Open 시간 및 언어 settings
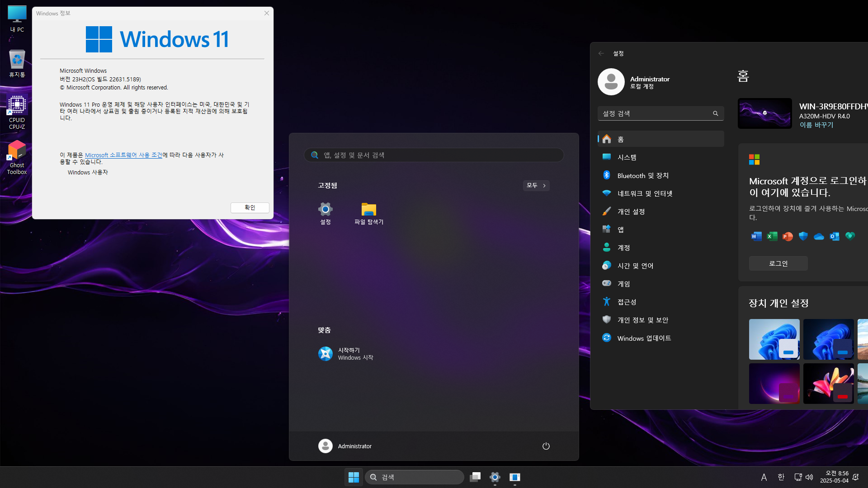The width and height of the screenshot is (868, 488). click(661, 266)
